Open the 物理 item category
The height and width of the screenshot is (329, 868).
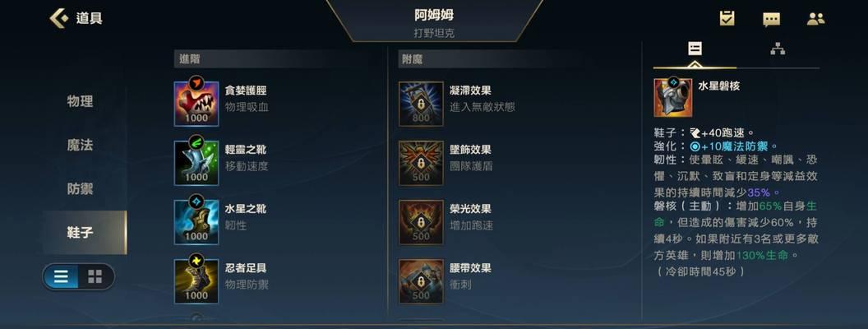coord(81,101)
